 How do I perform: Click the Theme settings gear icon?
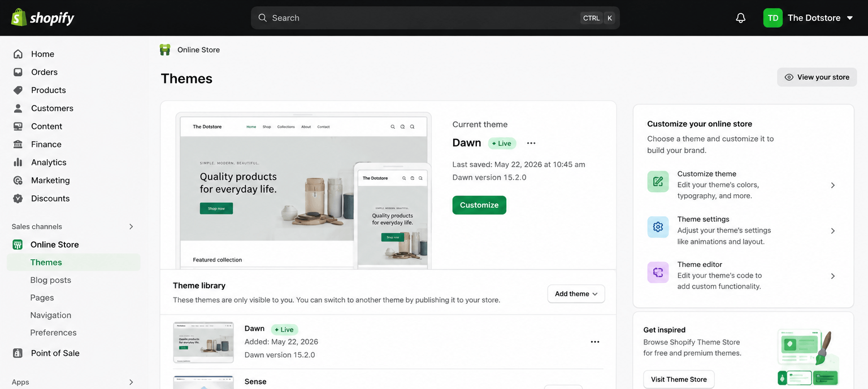[x=658, y=227]
